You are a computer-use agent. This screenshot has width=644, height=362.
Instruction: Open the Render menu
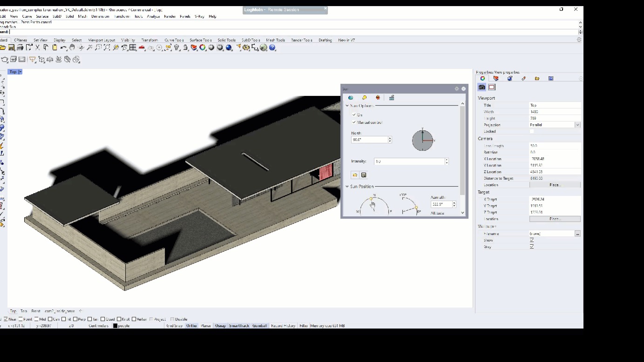[169, 16]
